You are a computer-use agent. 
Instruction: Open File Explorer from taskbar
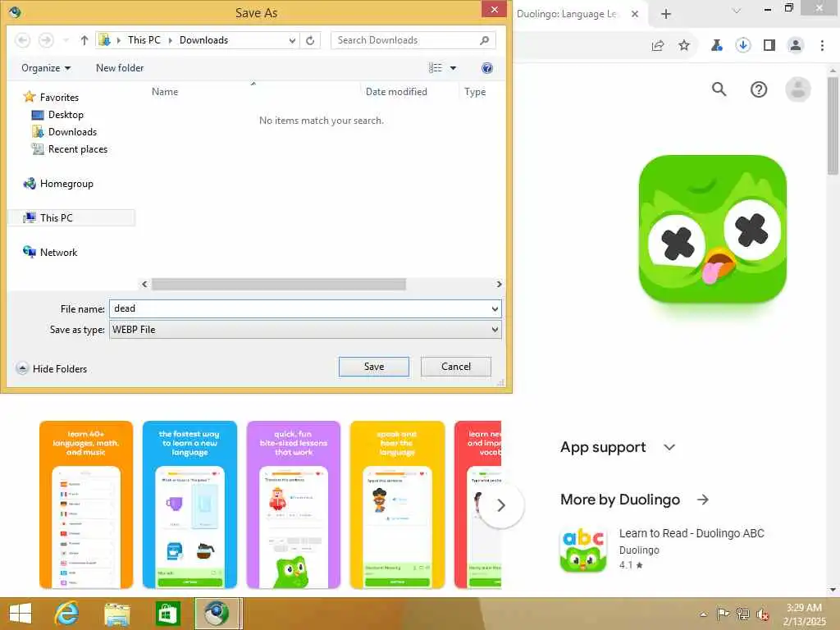pos(116,614)
